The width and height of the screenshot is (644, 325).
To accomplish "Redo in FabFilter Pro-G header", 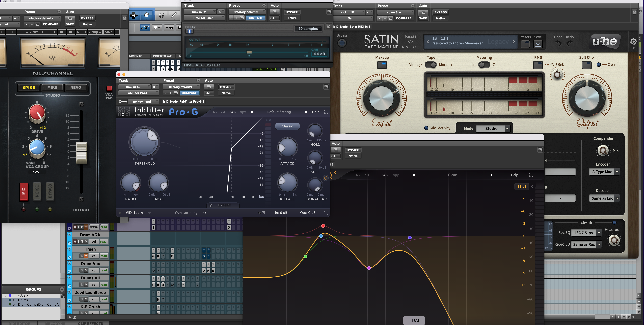I will coord(223,112).
